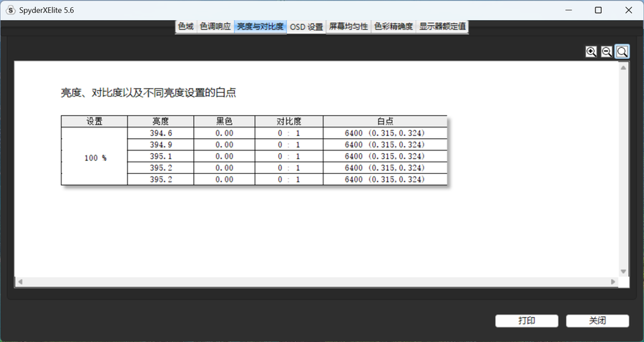The width and height of the screenshot is (644, 342).
Task: Click the SpyderXElite 5.6 window title
Action: (x=47, y=10)
